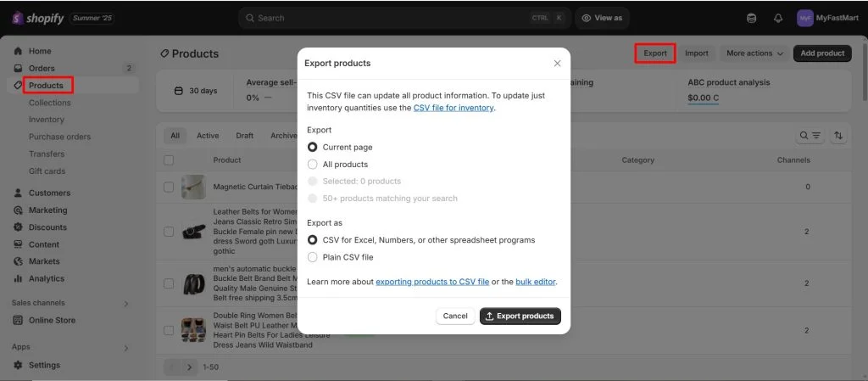The image size is (868, 381).
Task: Click the Shopify logo
Action: coord(38,19)
